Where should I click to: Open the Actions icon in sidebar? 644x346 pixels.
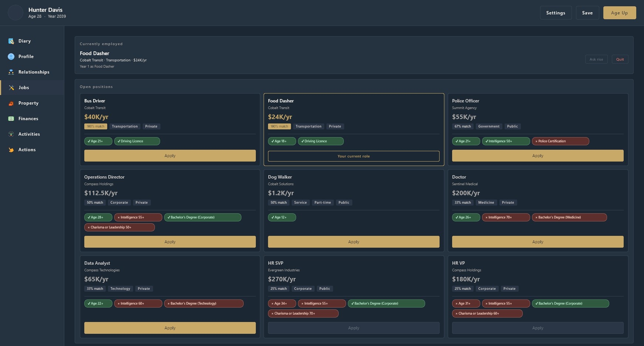pyautogui.click(x=11, y=150)
